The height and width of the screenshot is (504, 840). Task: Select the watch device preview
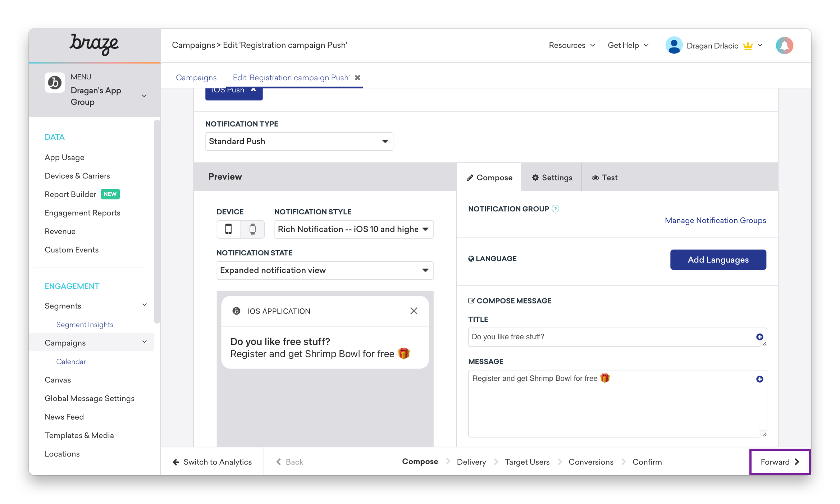(x=253, y=229)
